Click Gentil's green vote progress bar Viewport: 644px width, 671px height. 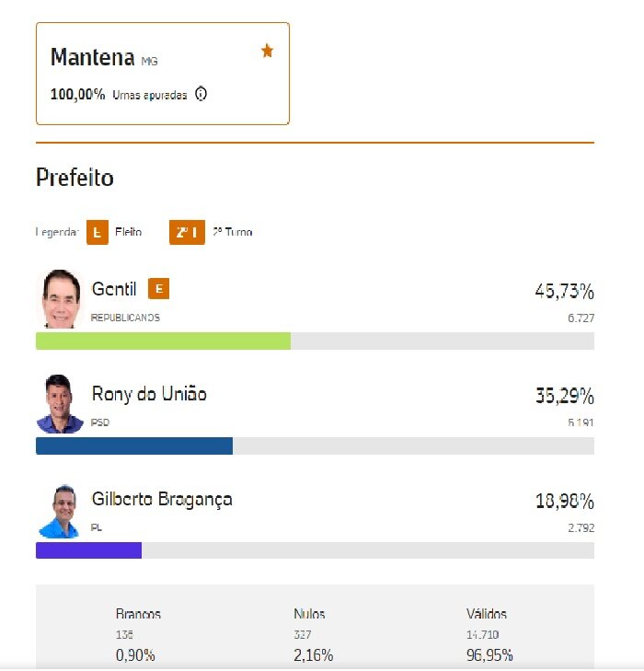(164, 341)
